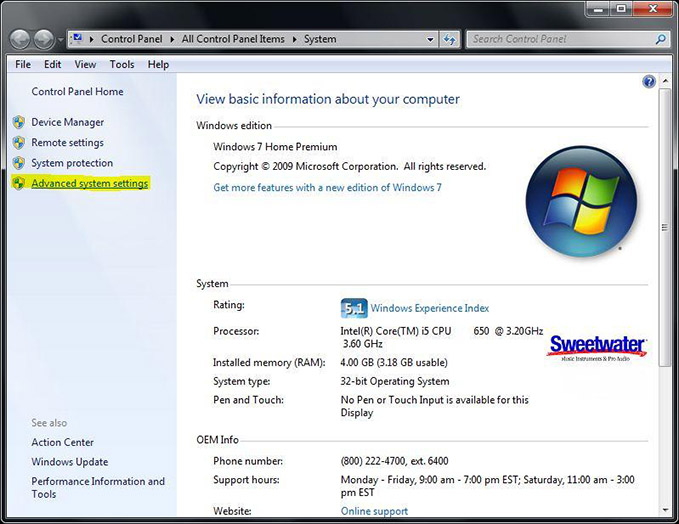Click Windows 7 Home Premium text
The height and width of the screenshot is (524, 679).
click(275, 147)
